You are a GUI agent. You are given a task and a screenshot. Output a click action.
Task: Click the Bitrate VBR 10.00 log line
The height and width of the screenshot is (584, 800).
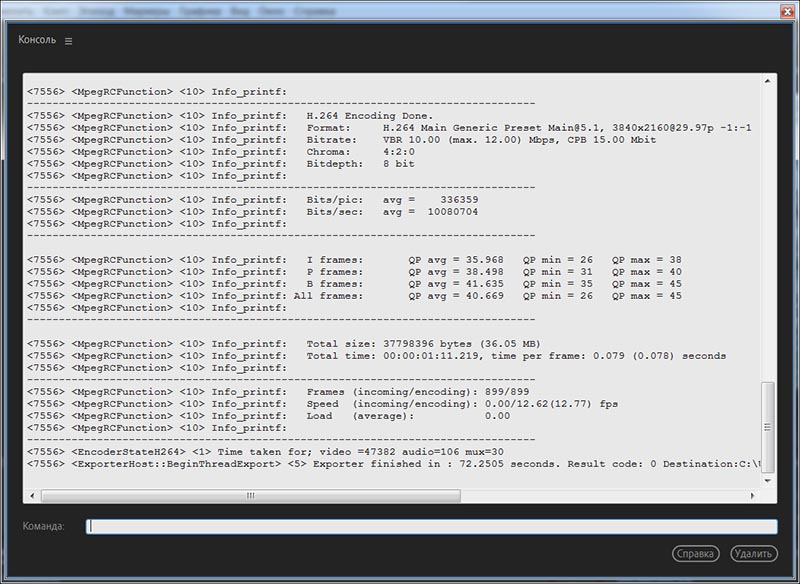point(341,140)
